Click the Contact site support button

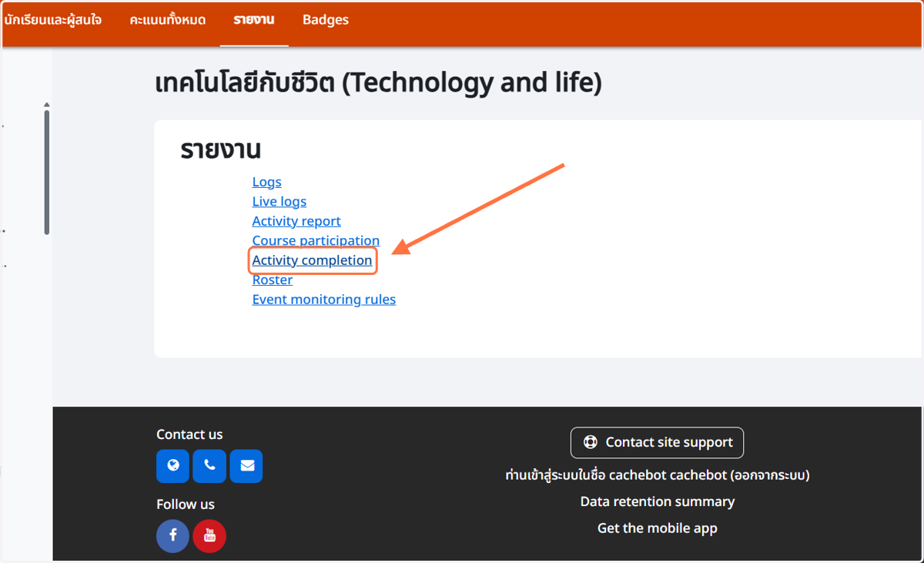[x=657, y=442]
